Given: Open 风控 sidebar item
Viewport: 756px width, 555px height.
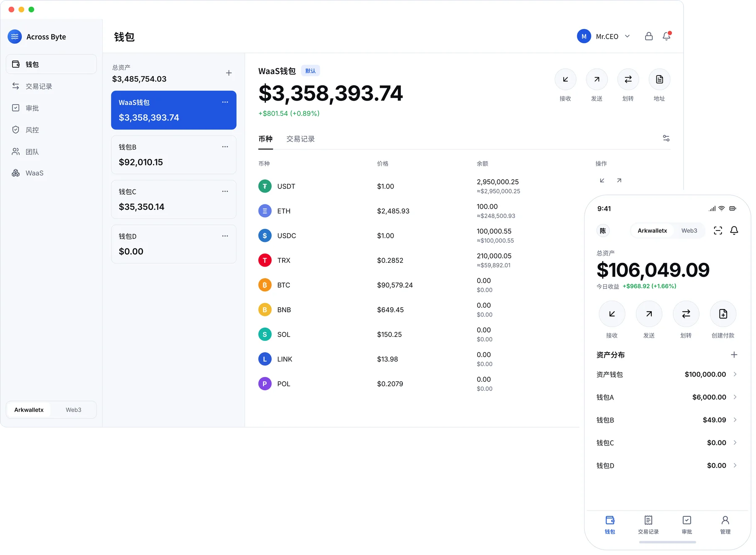Looking at the screenshot, I should click(51, 130).
